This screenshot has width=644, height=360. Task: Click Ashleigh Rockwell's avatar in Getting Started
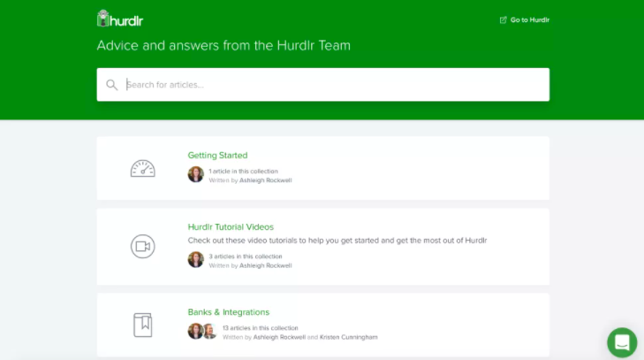click(196, 174)
